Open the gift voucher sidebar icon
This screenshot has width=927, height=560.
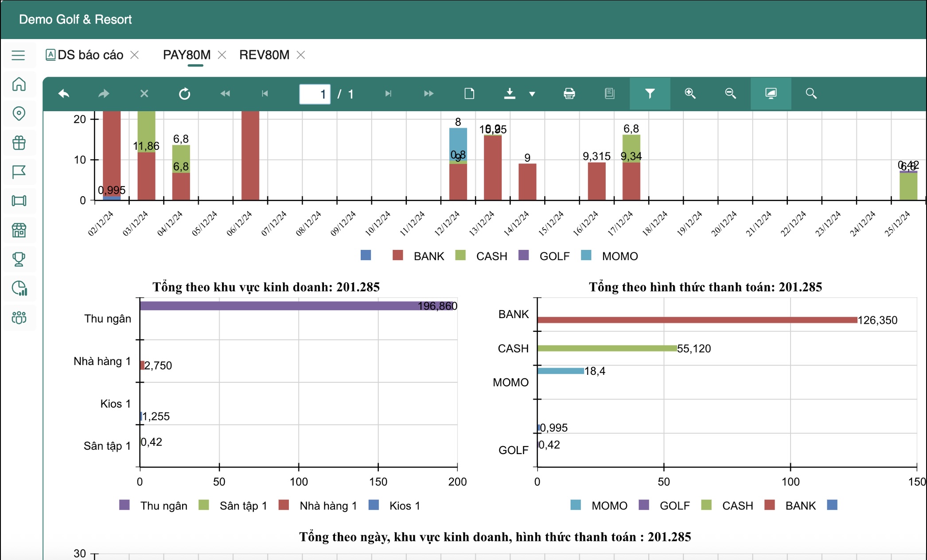point(19,143)
